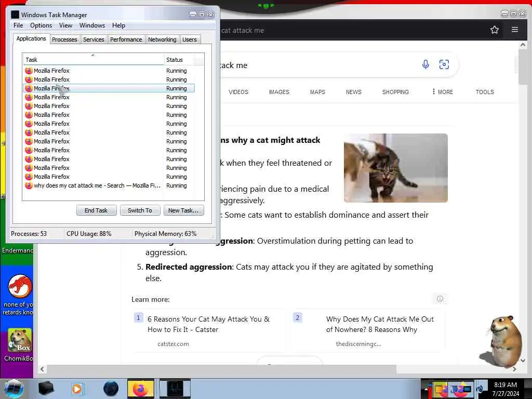The height and width of the screenshot is (399, 532).
Task: Open 'Why Does My Cat Attack Me Out of Nowhere' link
Action: click(380, 324)
